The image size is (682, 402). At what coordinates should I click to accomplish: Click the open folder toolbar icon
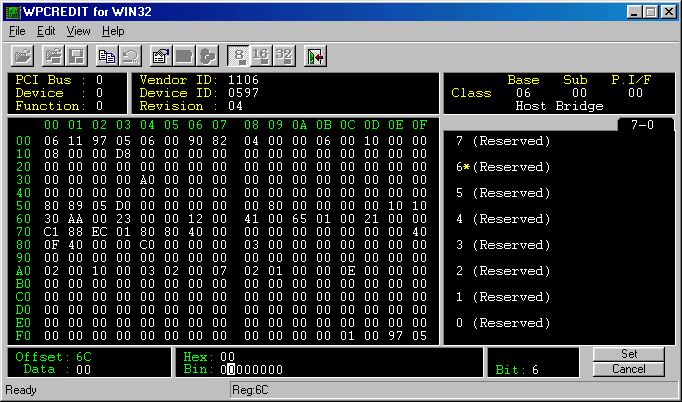[x=23, y=56]
